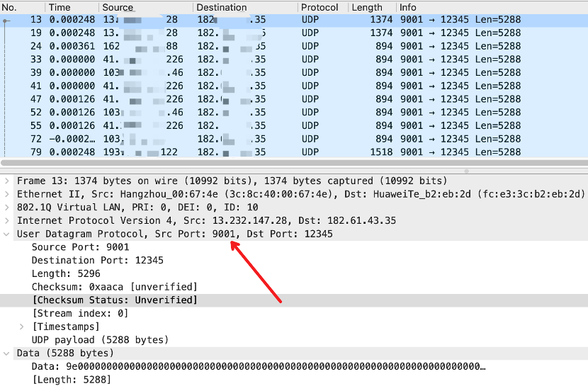The image size is (588, 391).
Task: Collapse the Data (5288 bytes) section
Action: click(7, 353)
